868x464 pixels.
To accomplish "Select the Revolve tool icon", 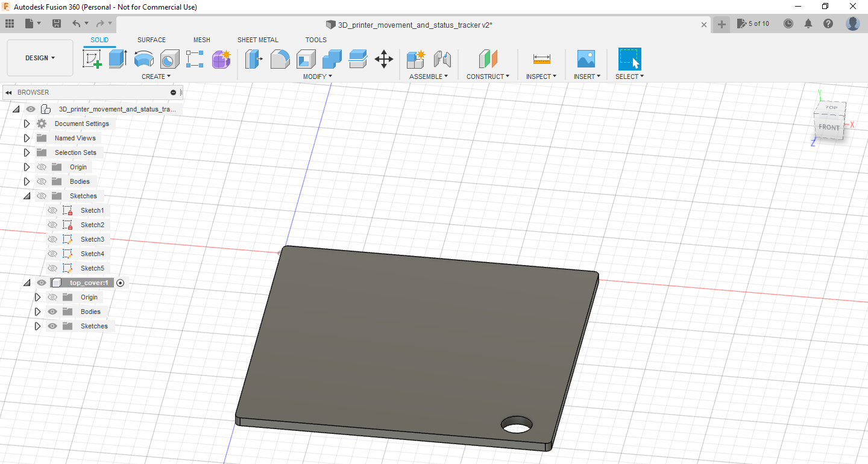I will tap(143, 59).
